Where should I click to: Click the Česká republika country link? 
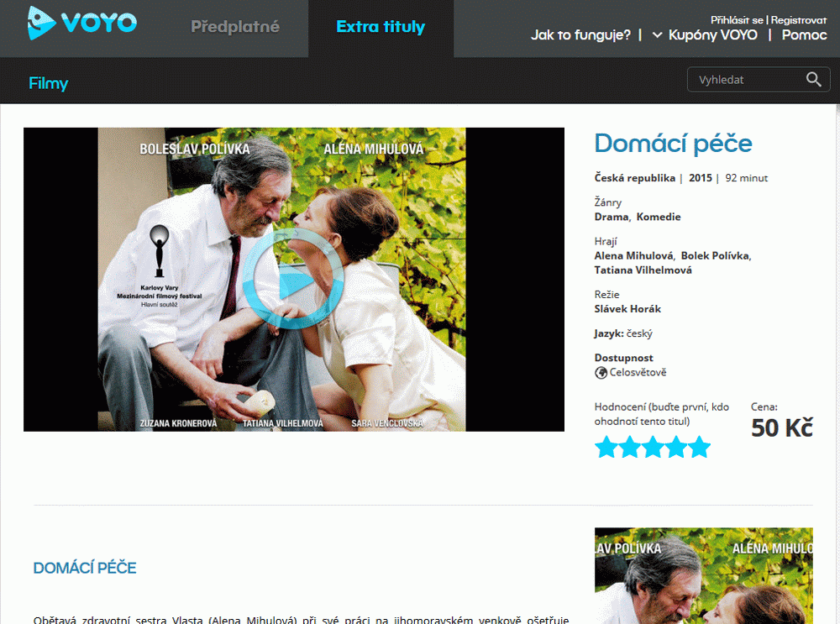(635, 178)
